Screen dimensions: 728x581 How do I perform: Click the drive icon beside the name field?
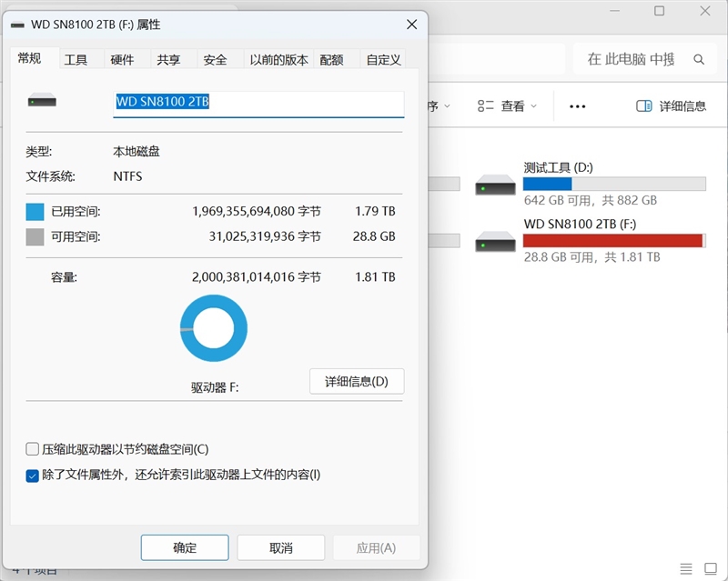pos(42,100)
